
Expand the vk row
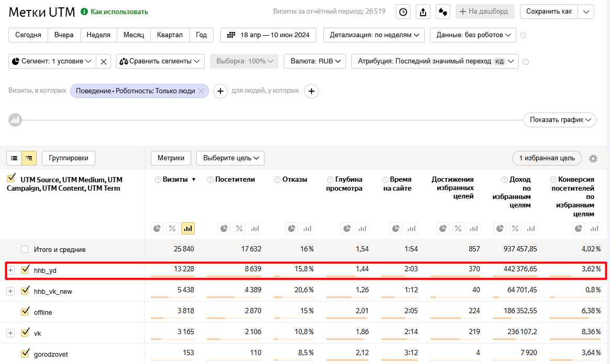point(10,333)
